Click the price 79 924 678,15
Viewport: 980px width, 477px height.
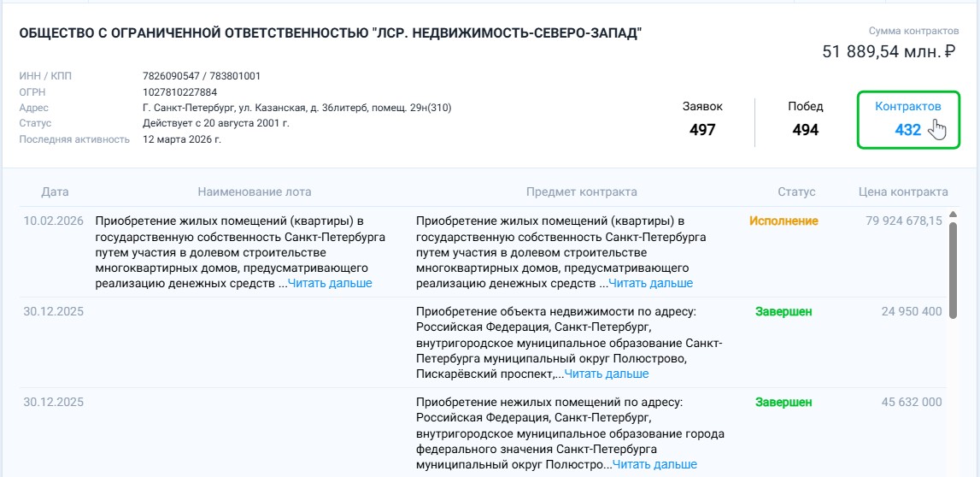[904, 221]
